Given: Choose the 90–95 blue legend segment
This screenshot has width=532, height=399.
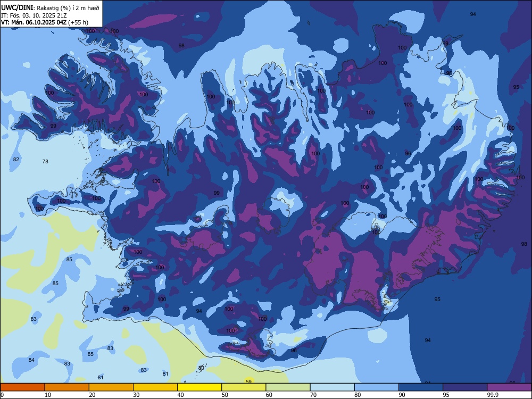Looking at the screenshot, I should click(x=421, y=387).
